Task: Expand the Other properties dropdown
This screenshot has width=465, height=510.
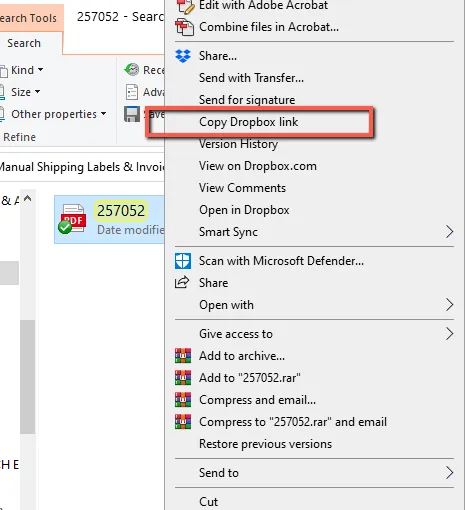Action: coord(53,114)
